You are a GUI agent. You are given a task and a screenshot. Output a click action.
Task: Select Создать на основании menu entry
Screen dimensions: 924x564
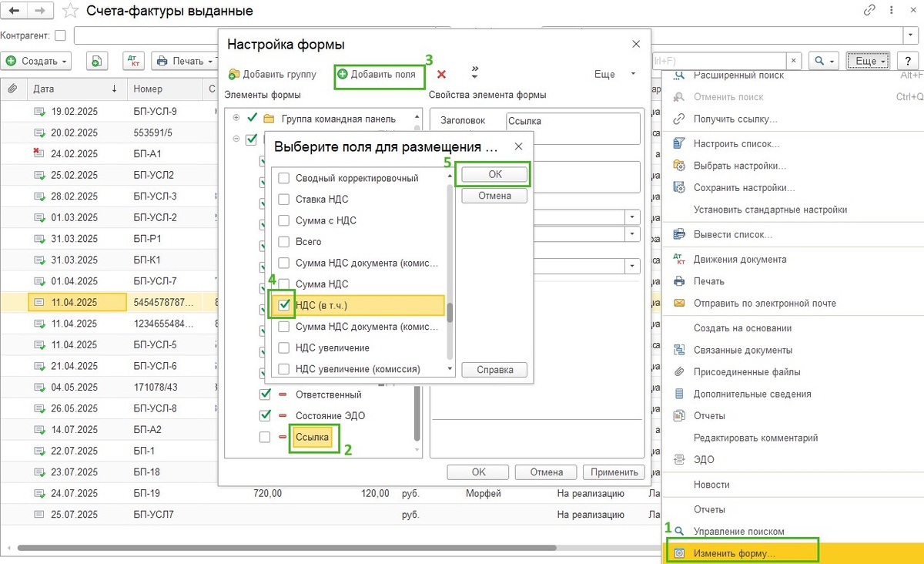point(742,328)
